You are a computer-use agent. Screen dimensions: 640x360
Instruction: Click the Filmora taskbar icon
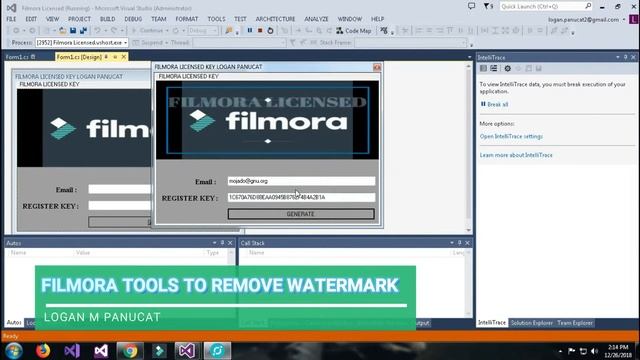(159, 351)
